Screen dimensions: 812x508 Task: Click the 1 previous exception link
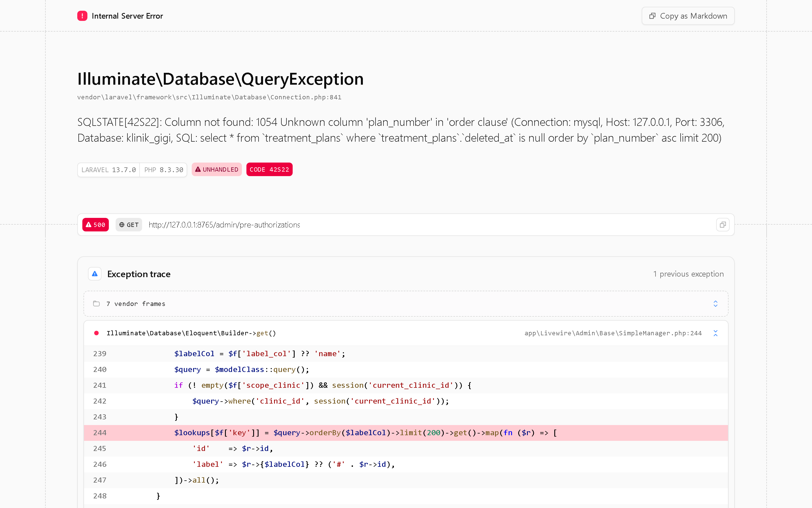[688, 274]
